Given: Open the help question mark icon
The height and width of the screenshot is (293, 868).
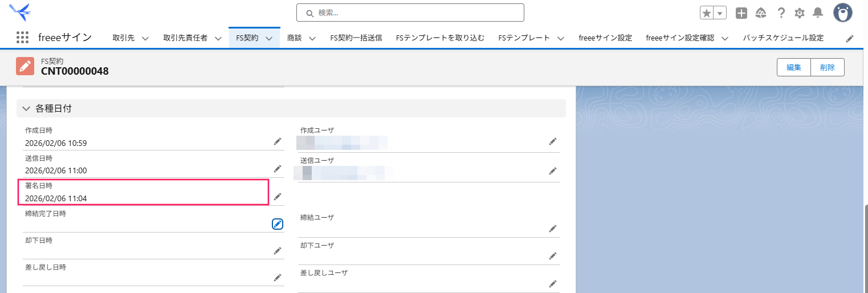Looking at the screenshot, I should [781, 13].
